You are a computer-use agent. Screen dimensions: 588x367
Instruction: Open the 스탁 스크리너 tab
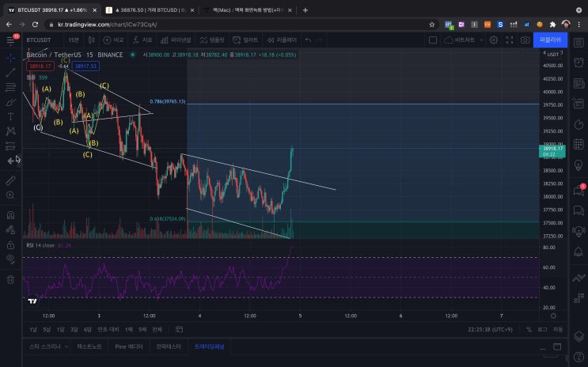pos(44,346)
